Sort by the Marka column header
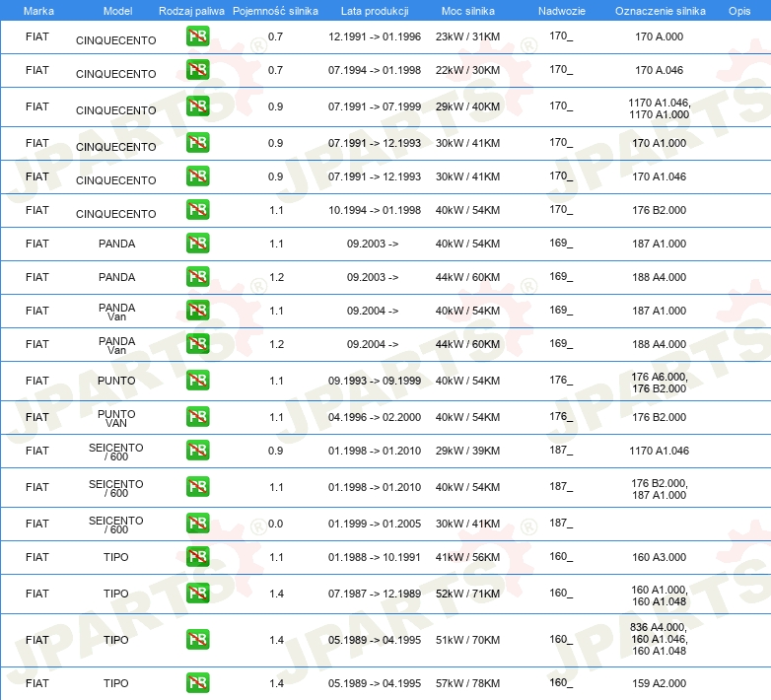The image size is (771, 700). (x=38, y=11)
